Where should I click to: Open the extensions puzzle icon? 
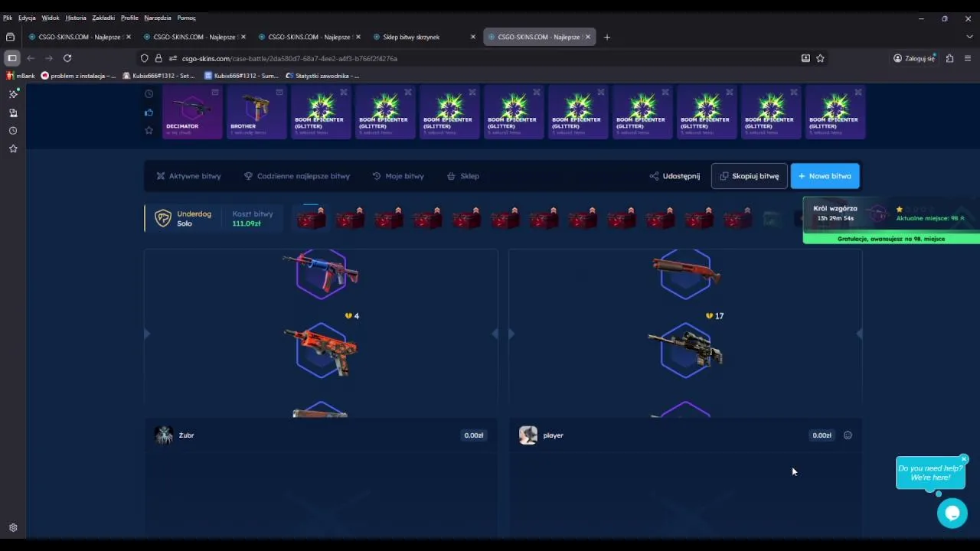coord(949,58)
